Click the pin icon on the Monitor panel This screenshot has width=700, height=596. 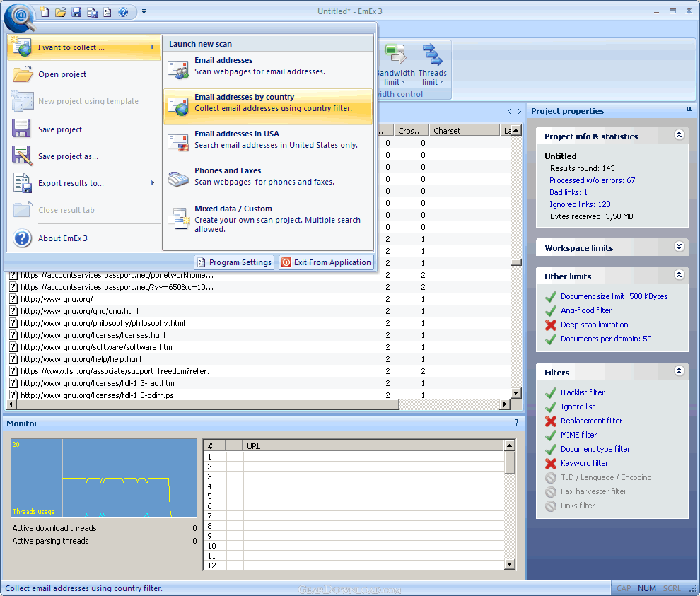pyautogui.click(x=517, y=422)
